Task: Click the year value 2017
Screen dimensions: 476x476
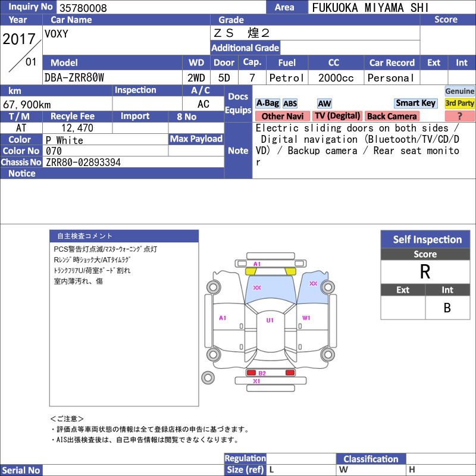Action: click(19, 39)
